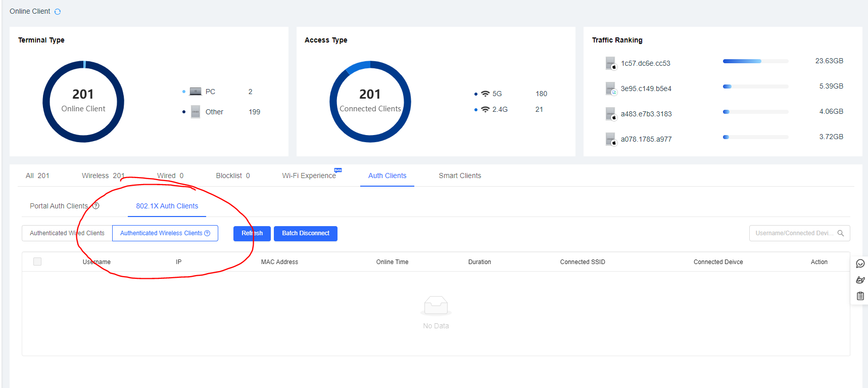Select Authenticated Wireless Clients option
Viewport: 868px width, 388px height.
[161, 233]
